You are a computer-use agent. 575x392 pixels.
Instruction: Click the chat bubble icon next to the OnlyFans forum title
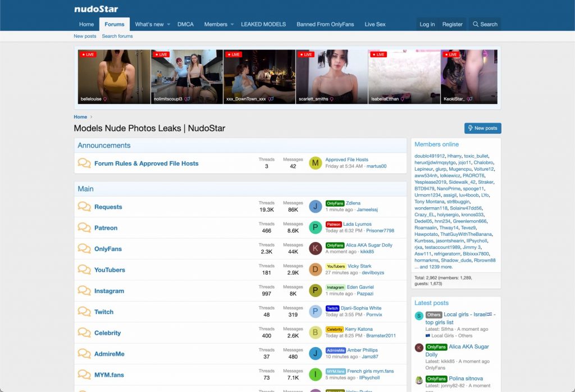click(x=84, y=248)
